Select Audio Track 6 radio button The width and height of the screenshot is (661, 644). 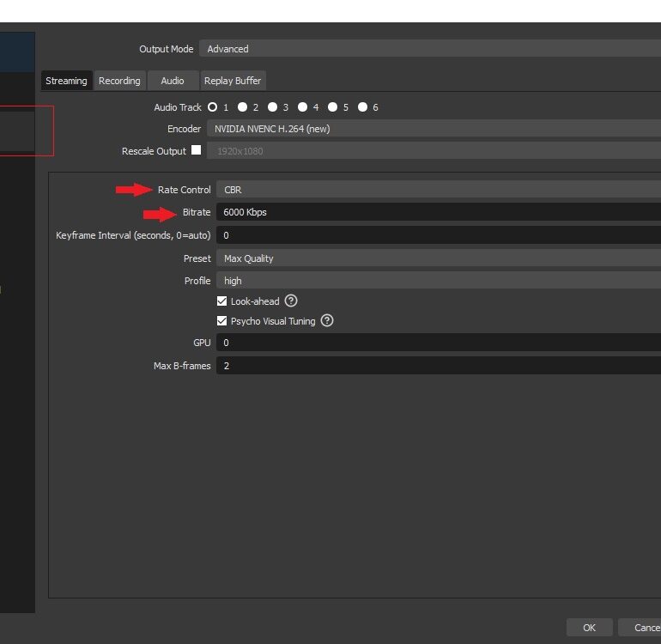(x=362, y=107)
